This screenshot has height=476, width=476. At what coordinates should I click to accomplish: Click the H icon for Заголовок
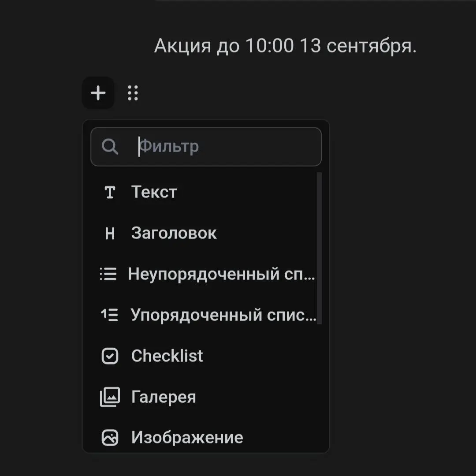110,234
